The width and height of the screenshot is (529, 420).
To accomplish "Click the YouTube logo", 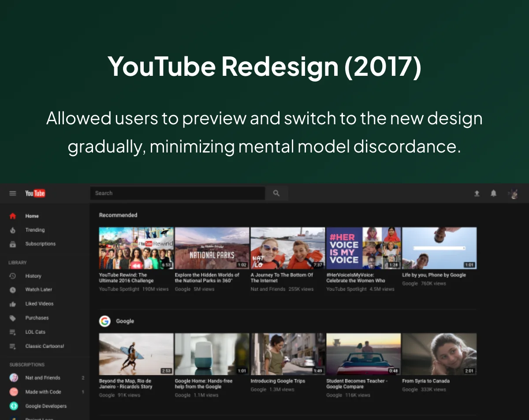I will [x=35, y=193].
